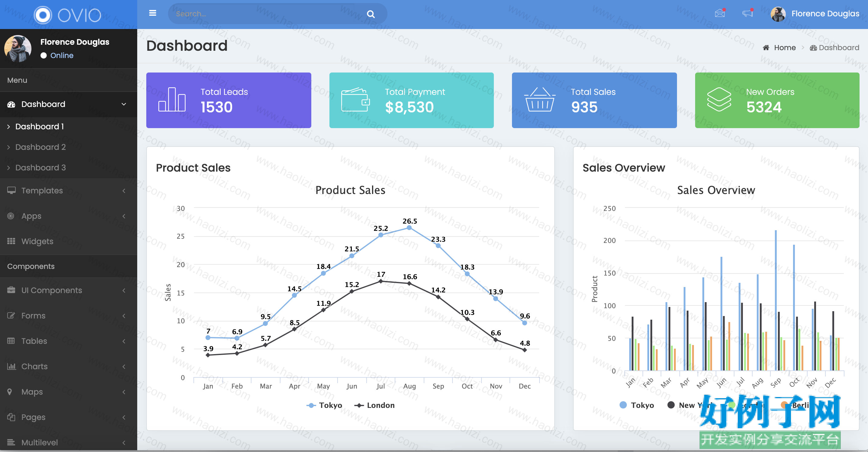Screen dimensions: 868x452
Task: Click the Total Leads bar chart icon
Action: point(172,99)
